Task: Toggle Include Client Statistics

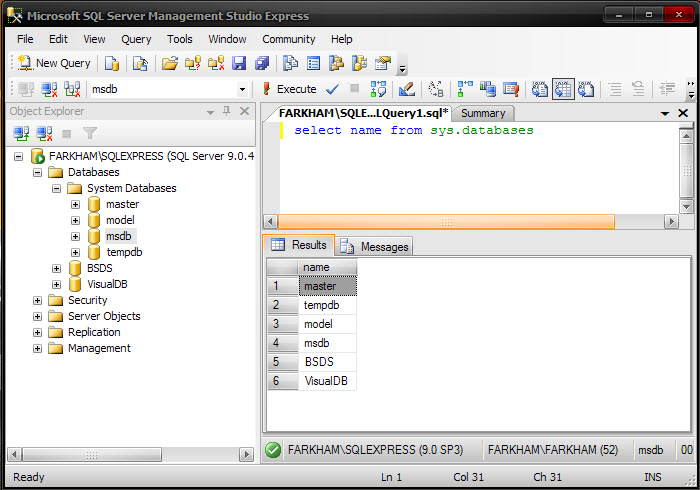Action: click(488, 89)
